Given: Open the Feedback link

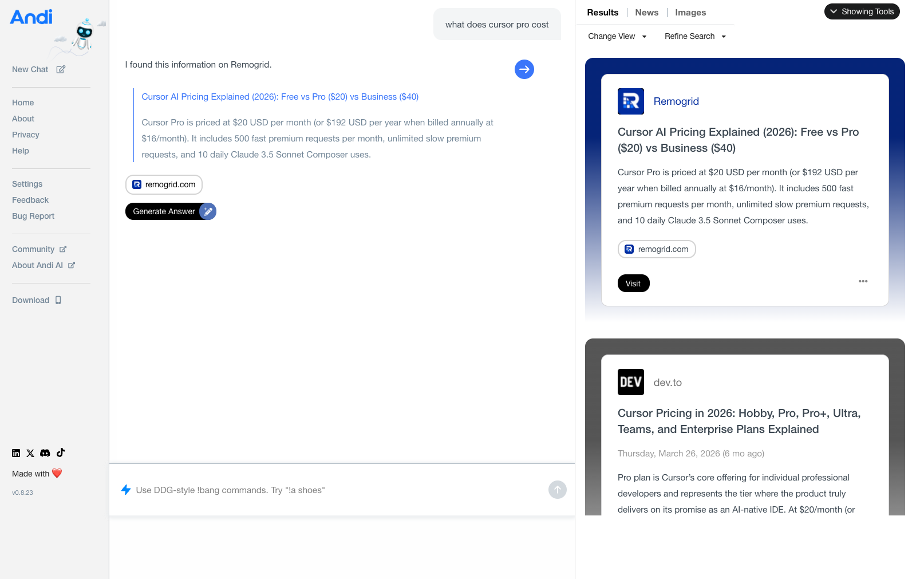Looking at the screenshot, I should [x=30, y=200].
